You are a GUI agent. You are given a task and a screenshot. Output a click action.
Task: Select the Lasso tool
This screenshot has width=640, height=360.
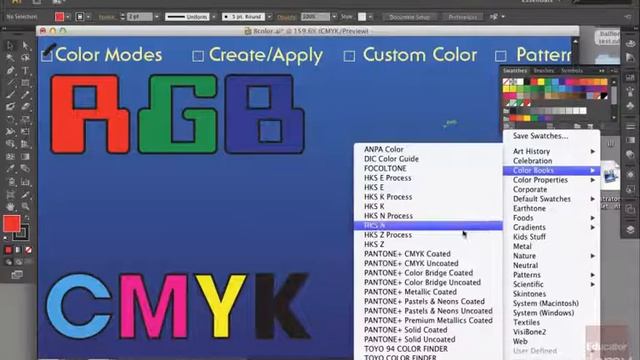[x=25, y=58]
